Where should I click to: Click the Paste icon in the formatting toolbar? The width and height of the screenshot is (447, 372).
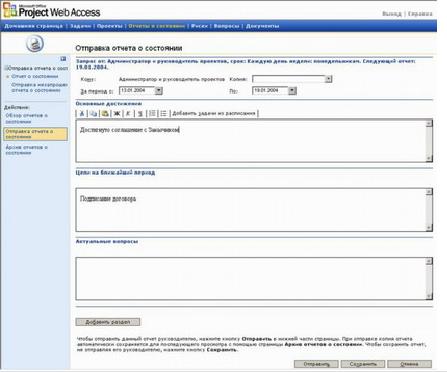pyautogui.click(x=105, y=114)
